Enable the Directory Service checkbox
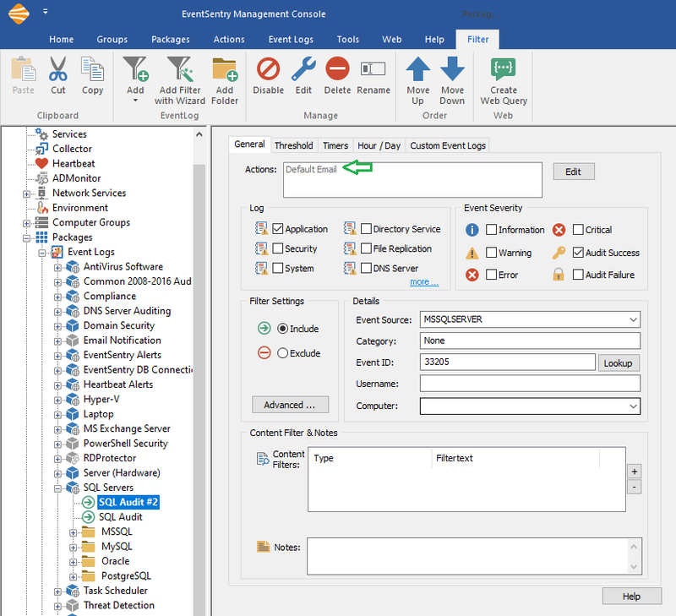Viewport: 676px width, 616px height. click(366, 228)
